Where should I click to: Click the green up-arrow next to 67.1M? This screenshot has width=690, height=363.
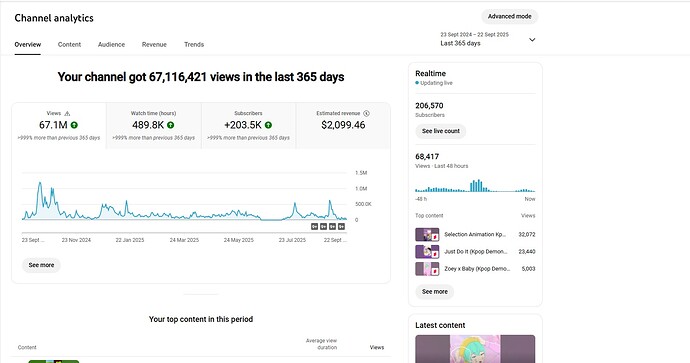(x=74, y=125)
